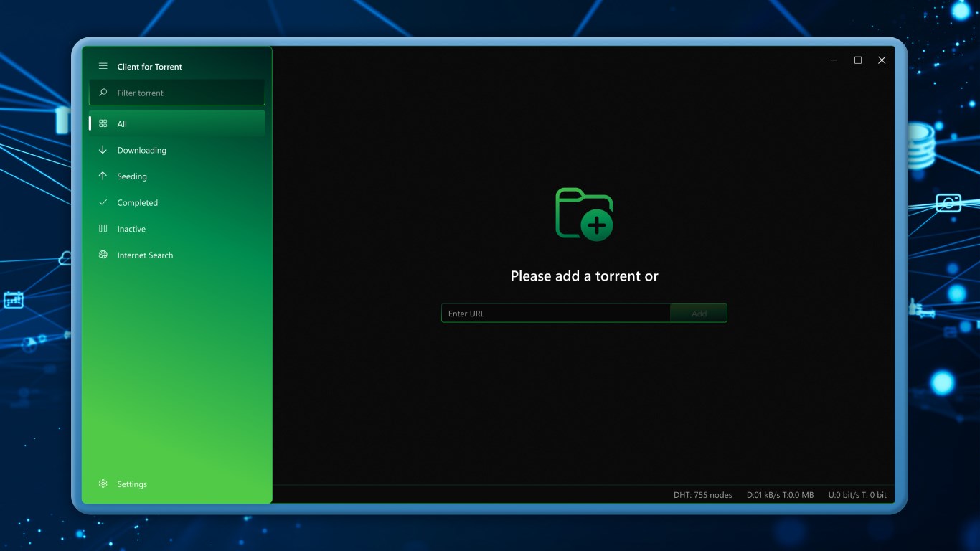
Task: Open the Settings page
Action: point(177,484)
